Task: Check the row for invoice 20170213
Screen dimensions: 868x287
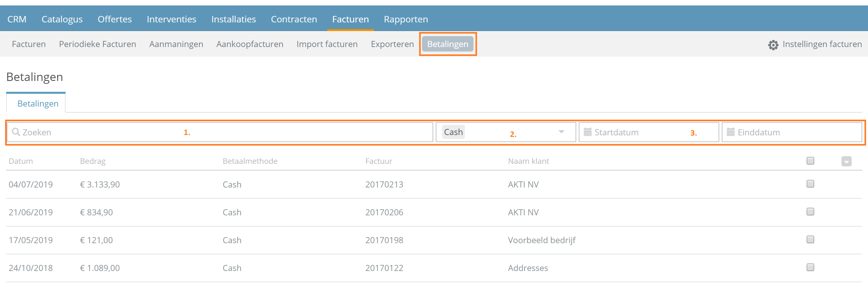Action: [x=810, y=184]
